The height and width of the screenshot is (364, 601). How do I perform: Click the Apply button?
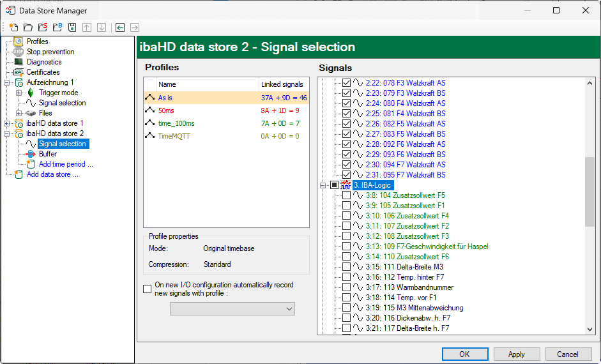[516, 354]
